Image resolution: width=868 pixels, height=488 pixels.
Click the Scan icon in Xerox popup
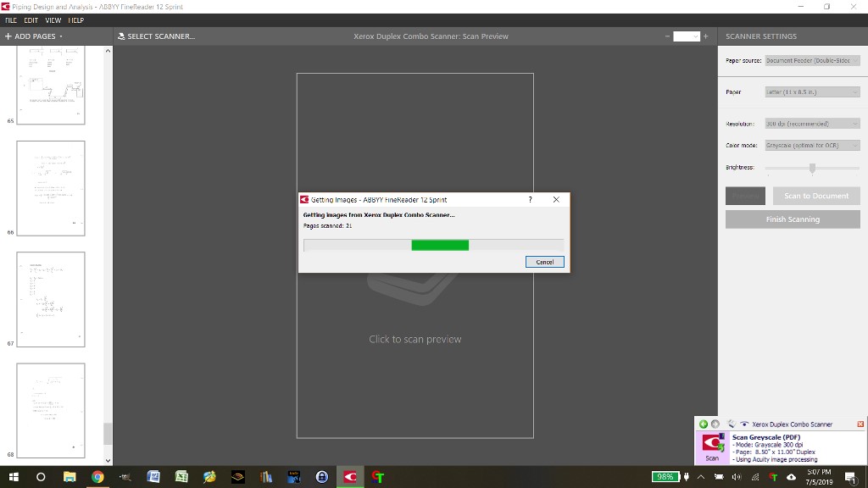pyautogui.click(x=712, y=447)
